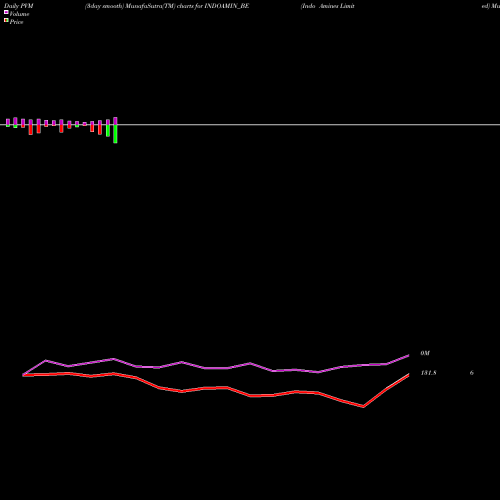Screen dimensions: 500x500
Task: Click the '0M' volume value label
Action: [425, 353]
